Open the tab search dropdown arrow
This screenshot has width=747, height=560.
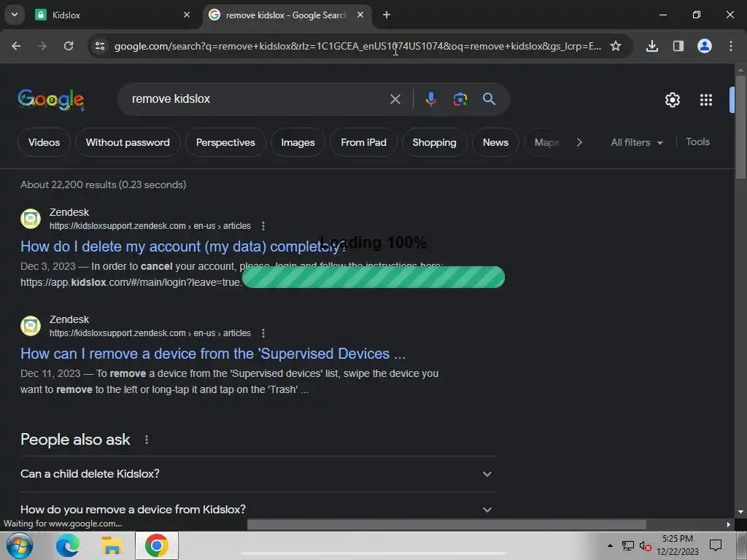click(15, 15)
